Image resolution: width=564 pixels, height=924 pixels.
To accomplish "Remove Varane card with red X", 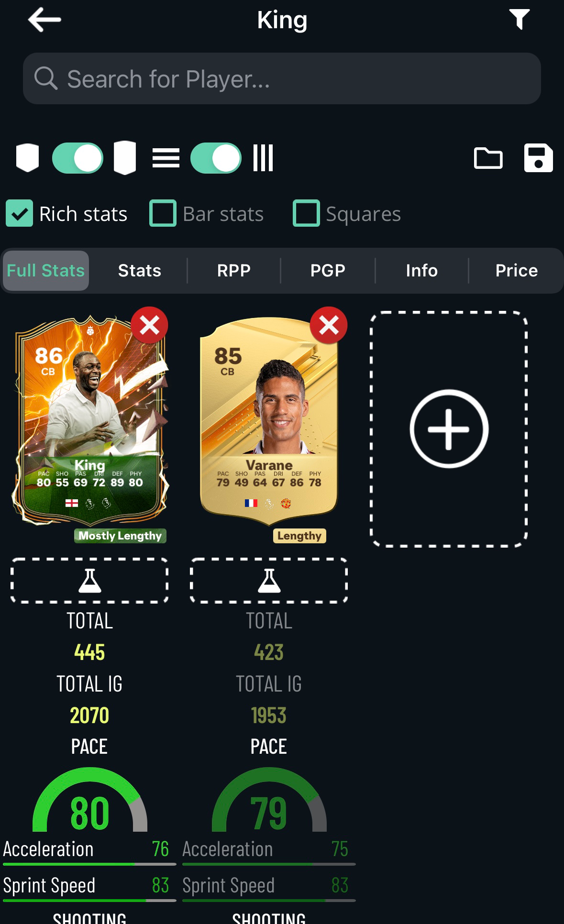I will pos(329,325).
